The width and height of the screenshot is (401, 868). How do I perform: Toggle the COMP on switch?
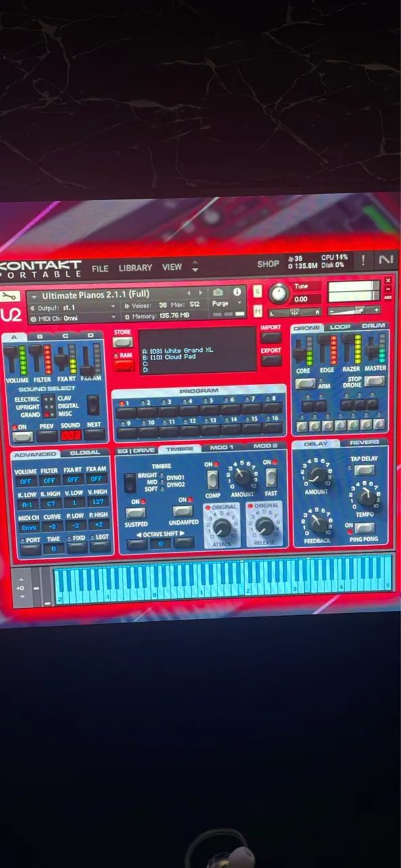213,479
